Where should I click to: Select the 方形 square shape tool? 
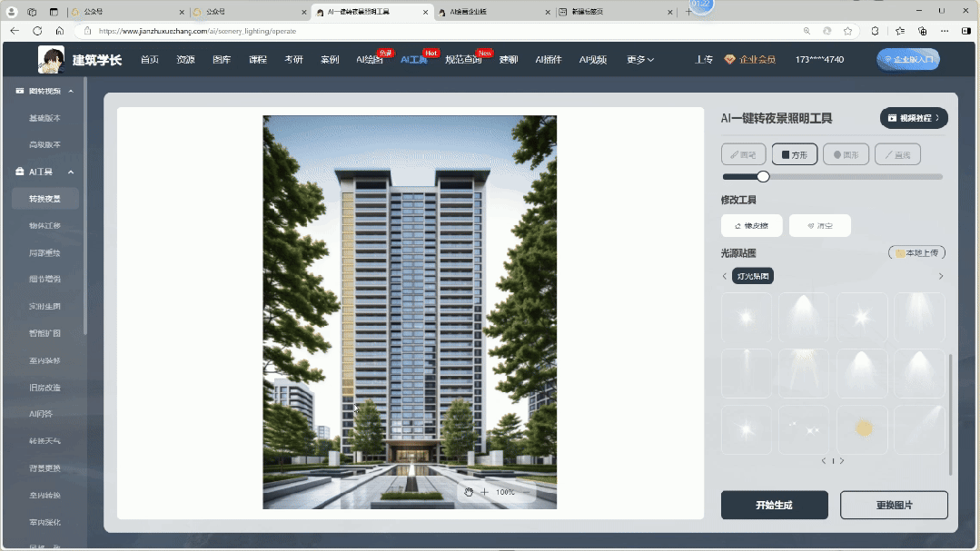pyautogui.click(x=795, y=154)
